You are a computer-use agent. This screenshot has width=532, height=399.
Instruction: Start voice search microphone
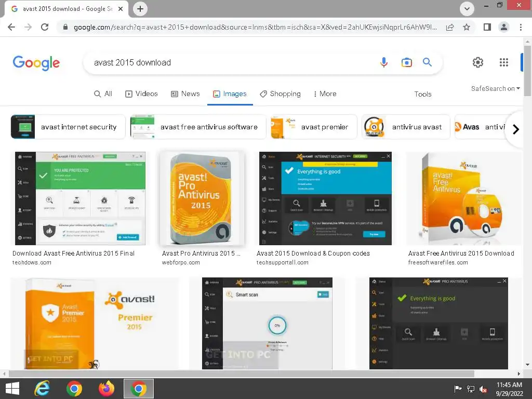[384, 62]
